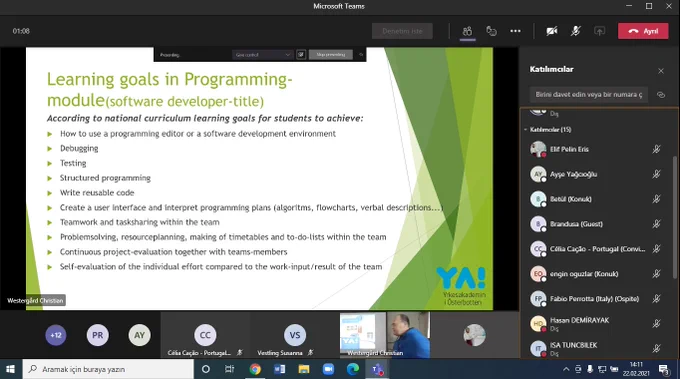Open the Give control dropdown
Viewport: 680px width, 379px height.
coord(262,55)
